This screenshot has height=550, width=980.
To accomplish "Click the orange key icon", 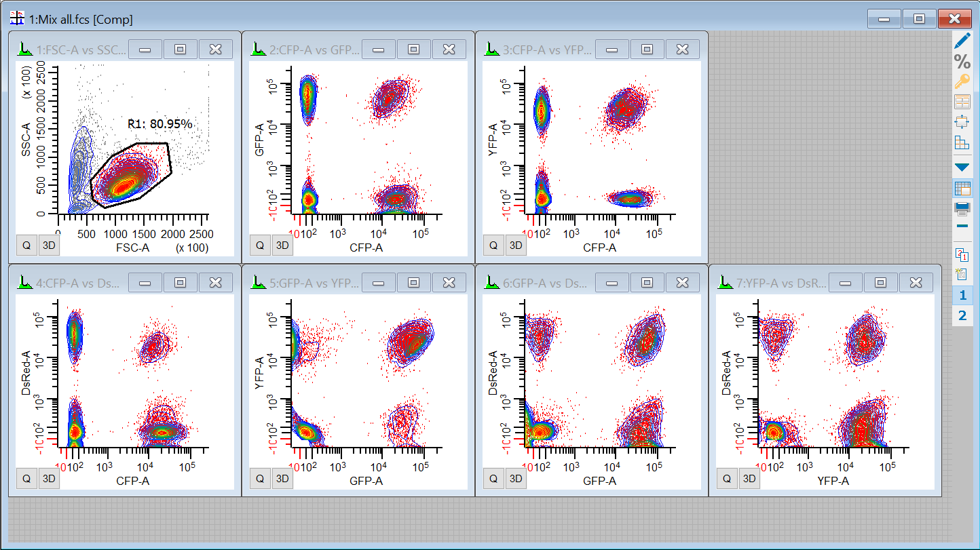I will pyautogui.click(x=962, y=82).
